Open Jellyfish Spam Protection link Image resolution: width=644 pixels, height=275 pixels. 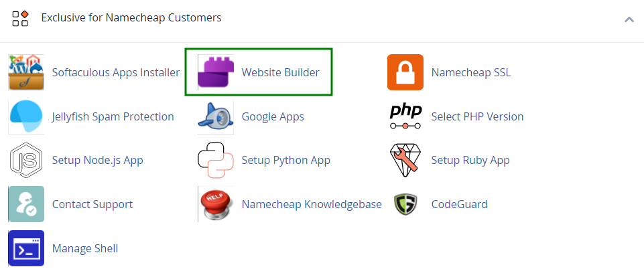[x=113, y=117]
